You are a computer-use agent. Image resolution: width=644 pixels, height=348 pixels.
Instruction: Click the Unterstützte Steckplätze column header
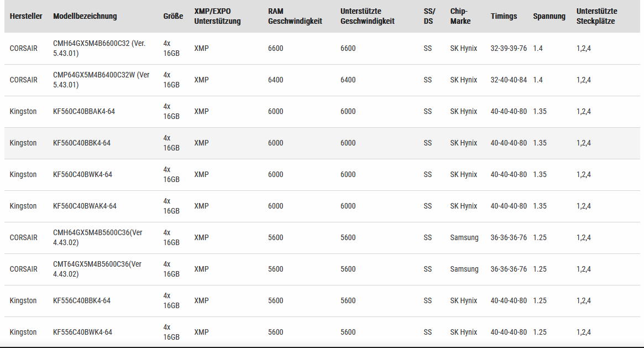(x=596, y=16)
